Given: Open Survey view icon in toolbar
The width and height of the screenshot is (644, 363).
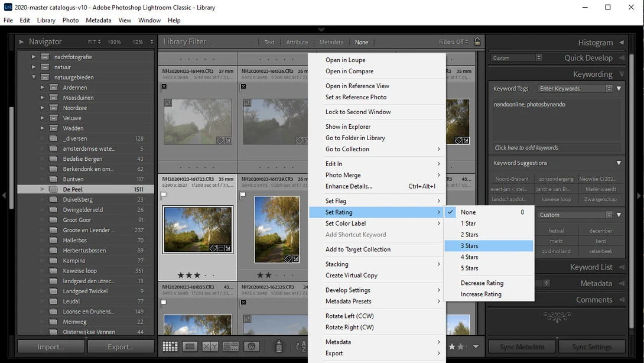Looking at the screenshot, I should click(230, 346).
